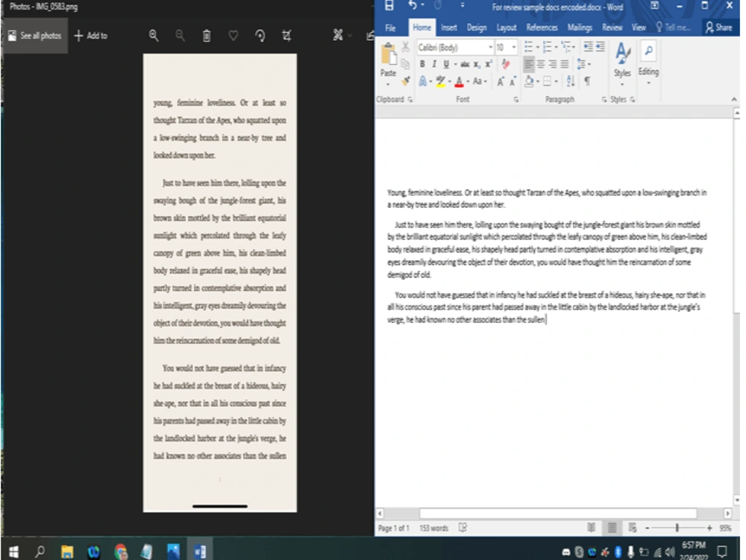This screenshot has width=746, height=560.
Task: Click the proofing book icon in Word status bar
Action: click(463, 528)
